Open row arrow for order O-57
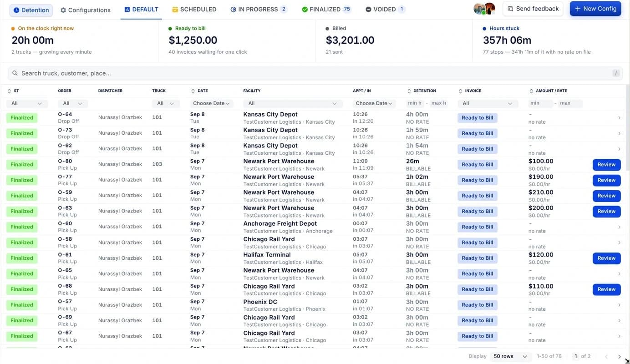630x364 pixels. [x=619, y=305]
